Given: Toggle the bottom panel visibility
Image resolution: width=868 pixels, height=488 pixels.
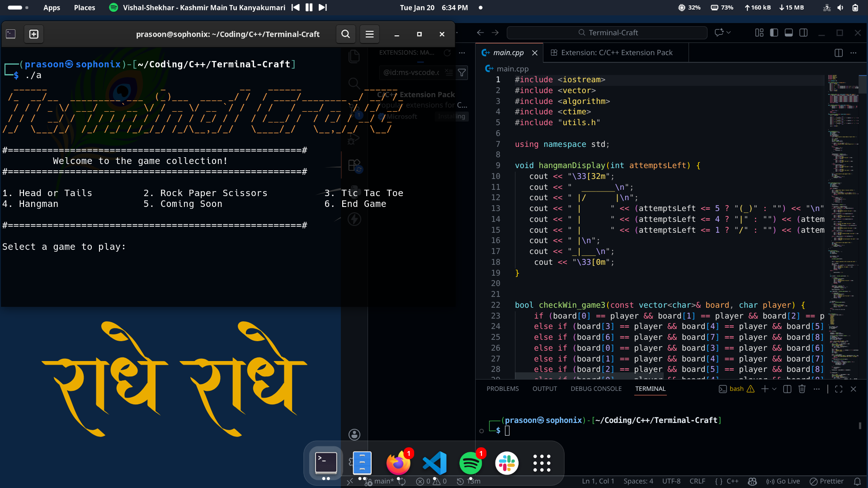Looking at the screenshot, I should 789,33.
